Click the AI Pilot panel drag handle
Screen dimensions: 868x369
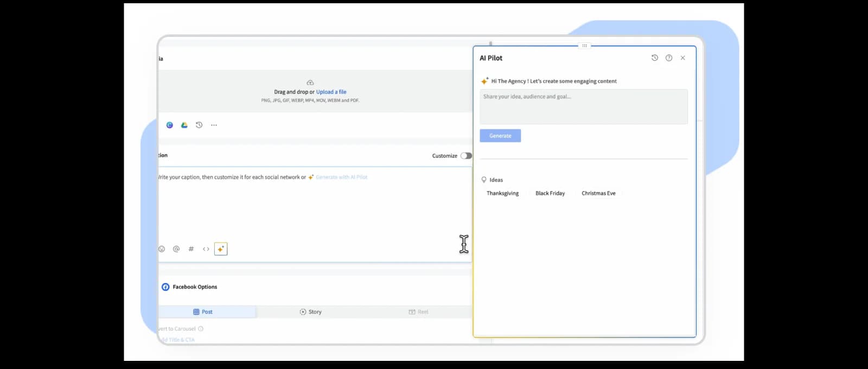584,46
